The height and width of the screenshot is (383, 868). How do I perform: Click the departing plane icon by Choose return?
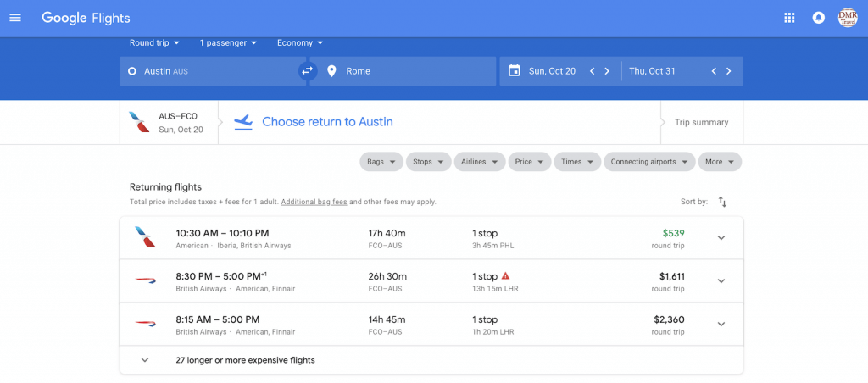click(x=243, y=122)
